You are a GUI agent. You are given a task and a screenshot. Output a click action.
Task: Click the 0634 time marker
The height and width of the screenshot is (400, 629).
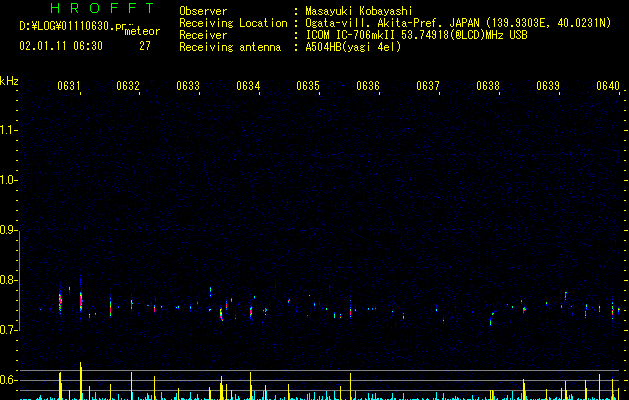[x=248, y=86]
